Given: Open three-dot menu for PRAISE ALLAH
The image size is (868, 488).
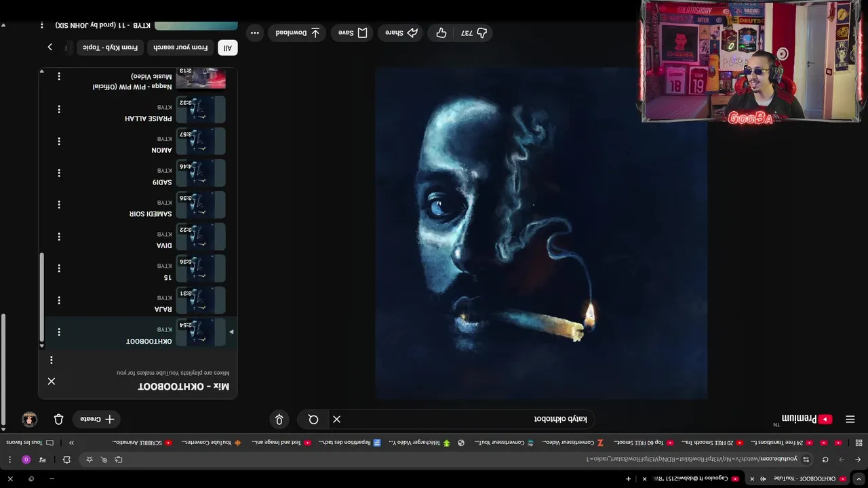Looking at the screenshot, I should pyautogui.click(x=59, y=108).
